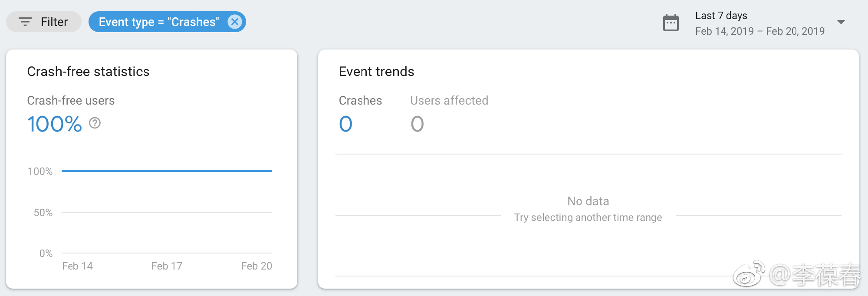Click help icon next to 100%
Screen dimensions: 868x296
click(x=95, y=123)
